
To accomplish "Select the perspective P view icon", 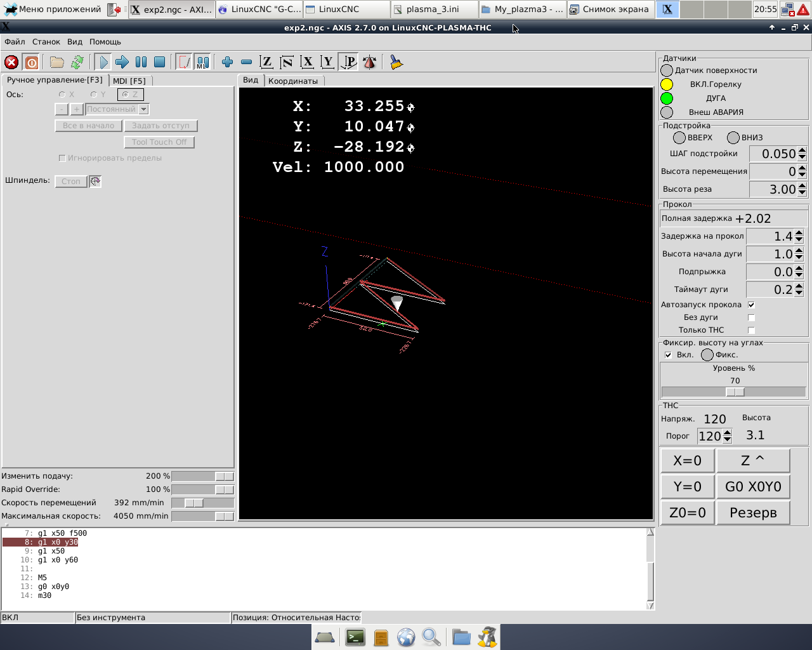I will point(348,62).
